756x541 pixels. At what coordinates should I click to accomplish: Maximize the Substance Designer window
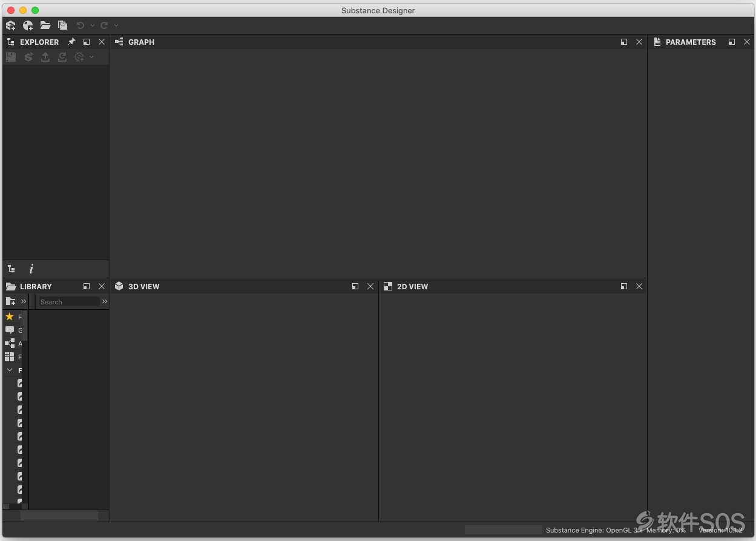tap(35, 10)
